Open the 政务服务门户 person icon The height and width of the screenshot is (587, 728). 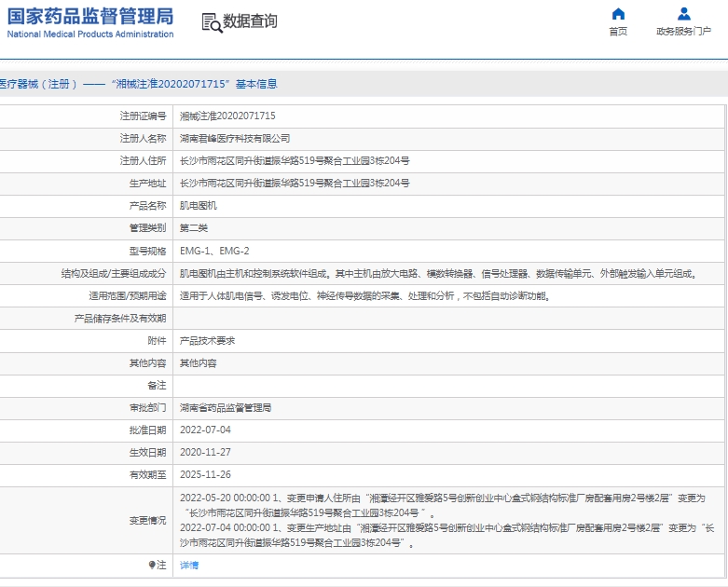click(x=683, y=14)
